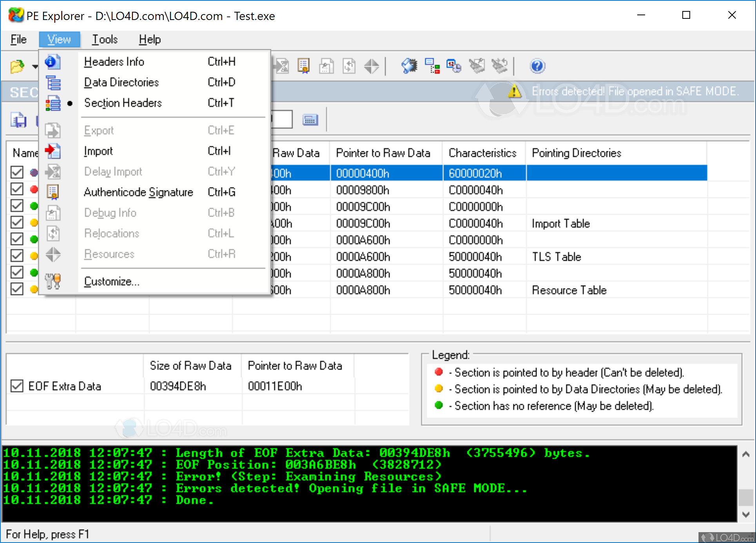756x543 pixels.
Task: Click the Resources four-arrow toolbar icon
Action: 371,66
